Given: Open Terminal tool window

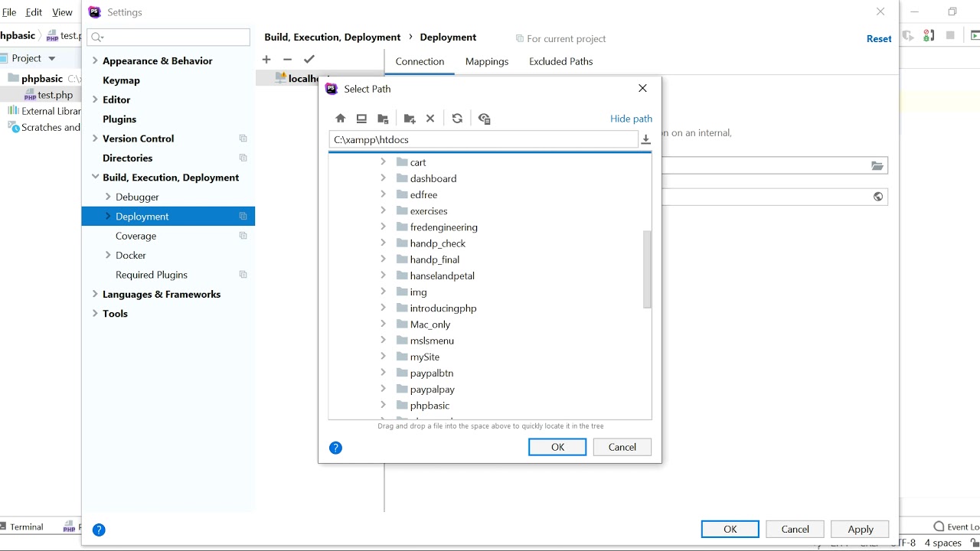Looking at the screenshot, I should point(21,527).
